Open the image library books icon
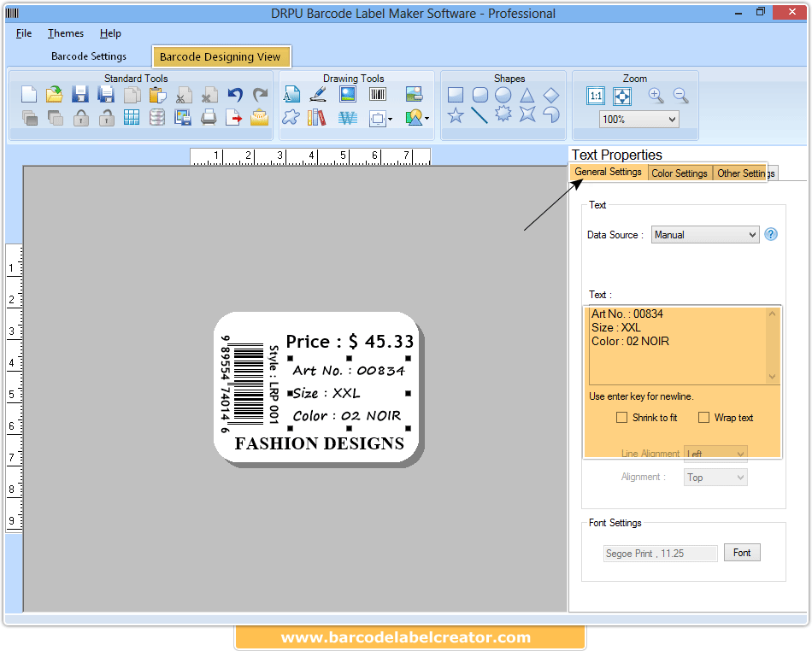Viewport: 812px width, 651px height. (316, 117)
